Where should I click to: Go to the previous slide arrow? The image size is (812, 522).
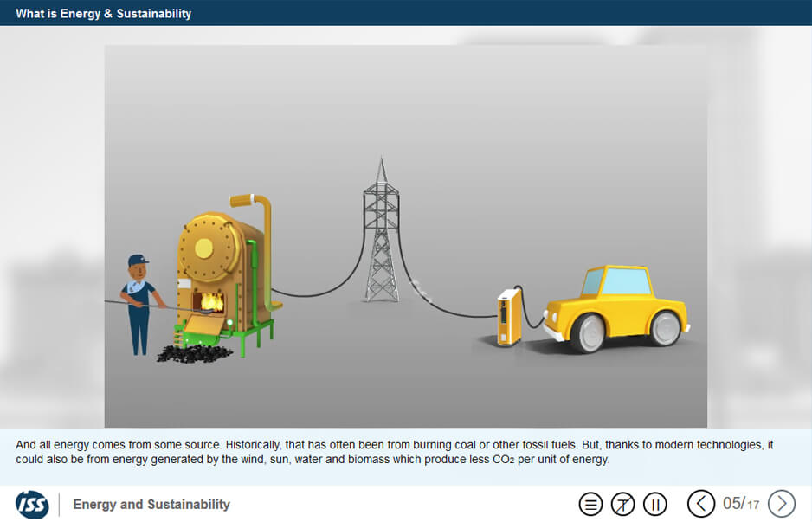[x=701, y=504]
